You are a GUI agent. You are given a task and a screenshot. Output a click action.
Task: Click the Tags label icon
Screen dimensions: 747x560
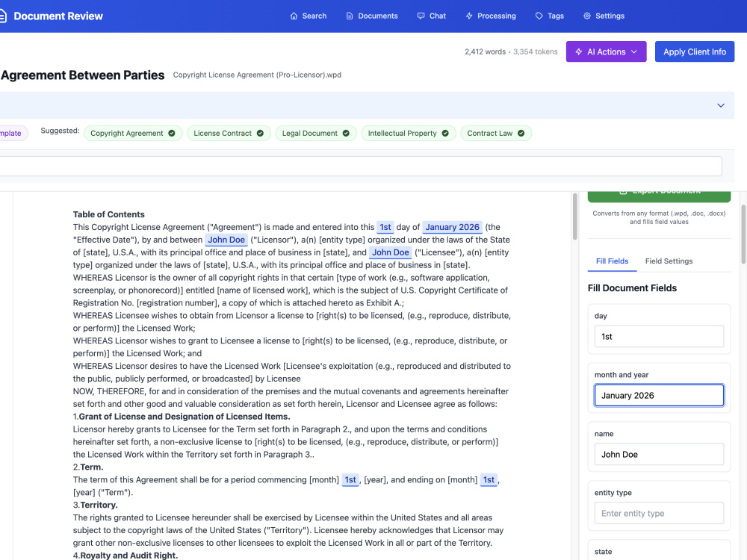click(539, 16)
